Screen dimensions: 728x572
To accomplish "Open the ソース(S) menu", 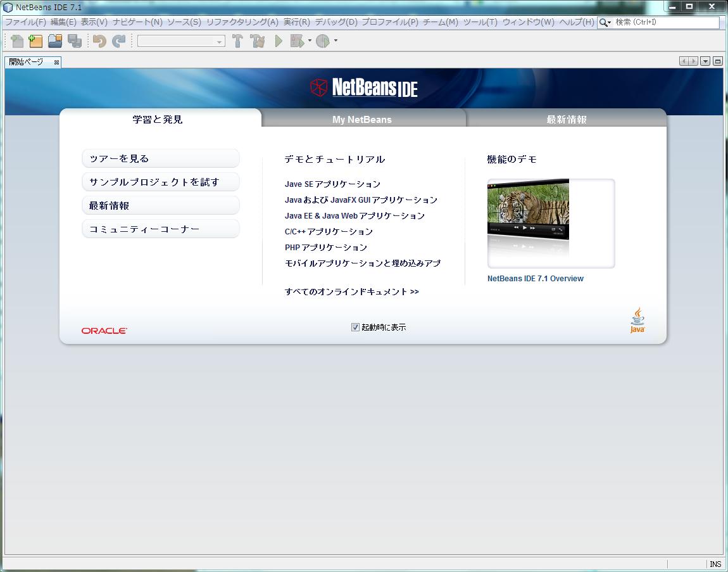I will (184, 22).
